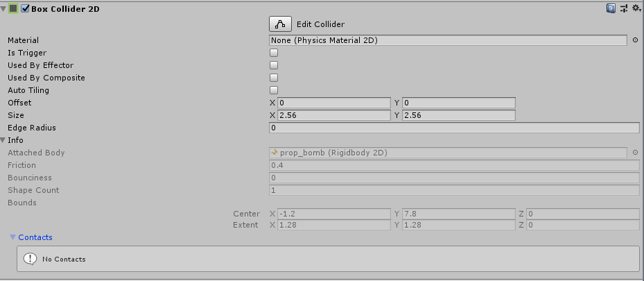Click the No Contacts info icon
This screenshot has height=281, width=644.
click(x=30, y=259)
